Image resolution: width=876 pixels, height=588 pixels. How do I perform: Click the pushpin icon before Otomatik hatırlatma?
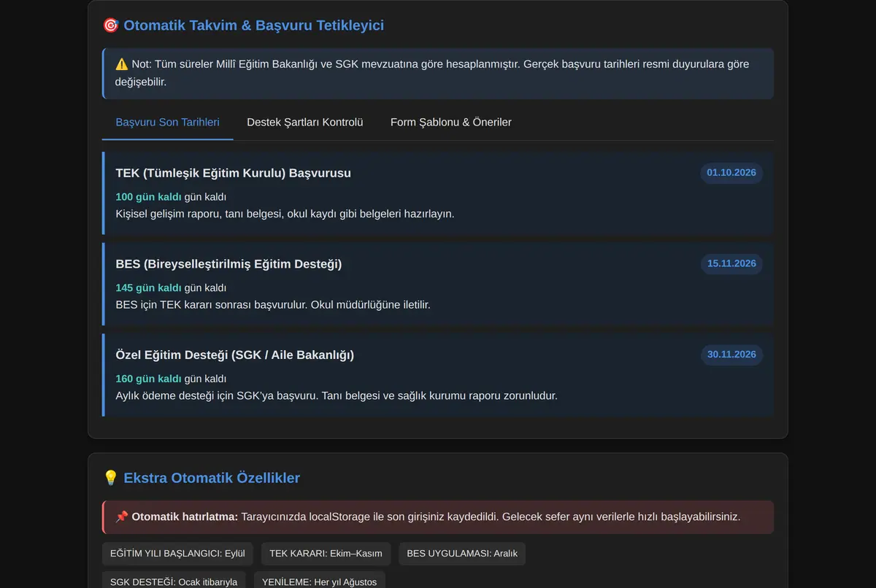pyautogui.click(x=122, y=517)
